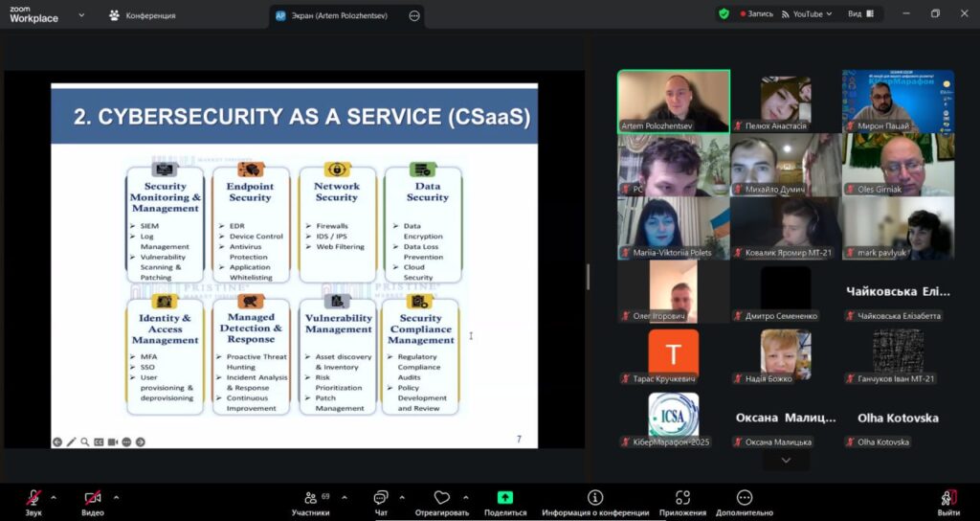Click the green encryption shield icon

coord(724,14)
